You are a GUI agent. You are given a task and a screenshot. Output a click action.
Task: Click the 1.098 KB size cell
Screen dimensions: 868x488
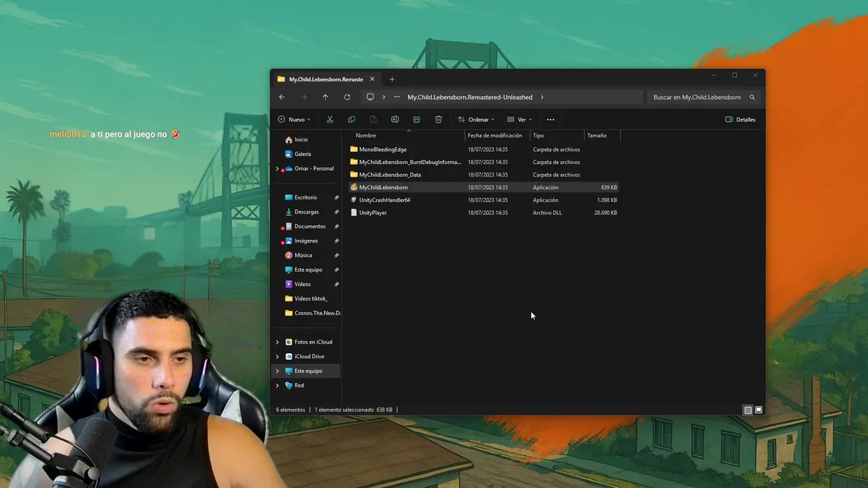pos(607,200)
